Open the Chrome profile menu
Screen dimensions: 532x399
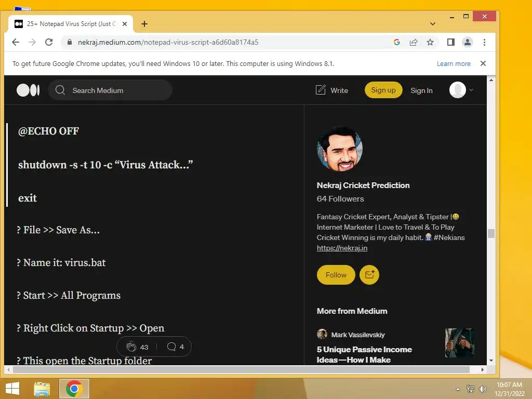click(467, 42)
